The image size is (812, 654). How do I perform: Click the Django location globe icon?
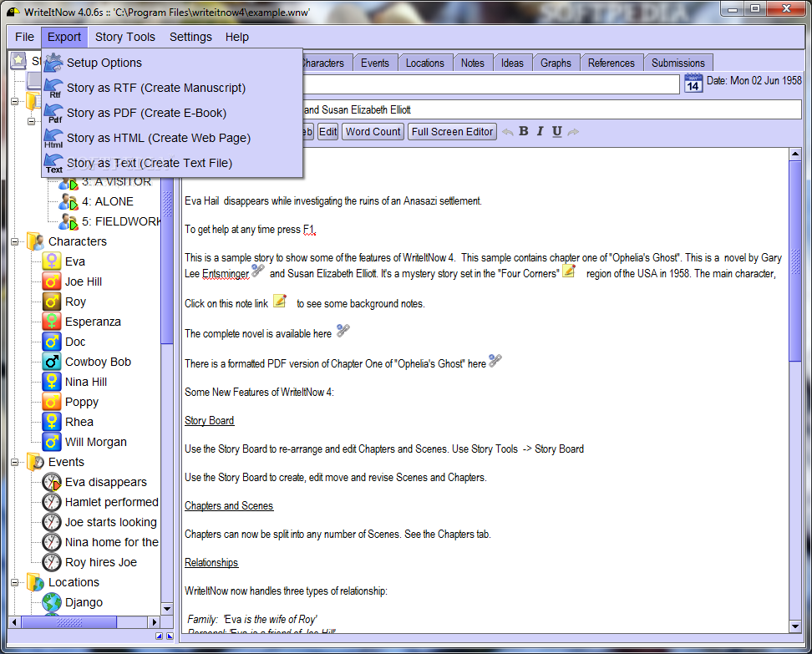(52, 602)
